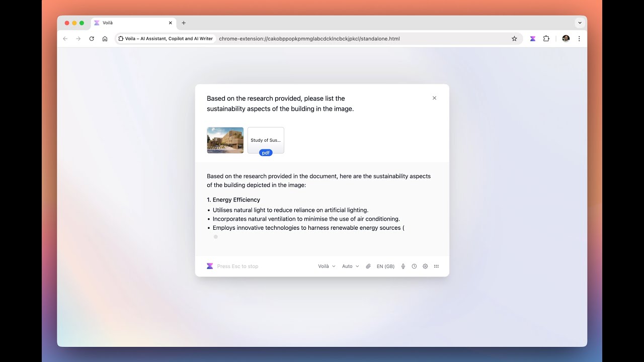Click the microphone icon for voice input

(x=403, y=266)
